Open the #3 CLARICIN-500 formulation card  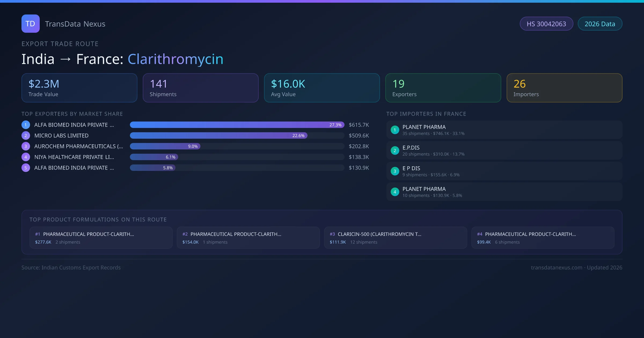(x=395, y=238)
